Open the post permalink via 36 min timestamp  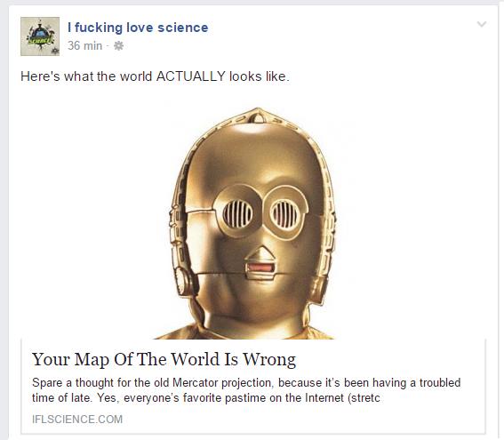pos(84,45)
